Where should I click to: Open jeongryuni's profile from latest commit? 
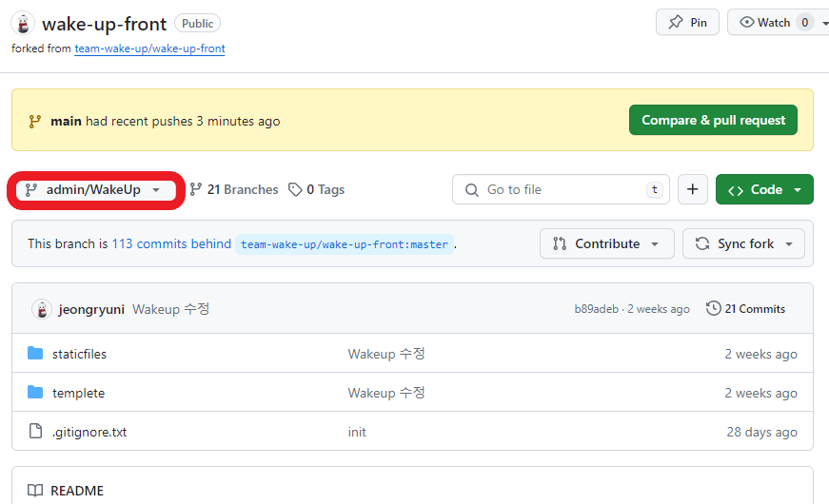point(91,309)
